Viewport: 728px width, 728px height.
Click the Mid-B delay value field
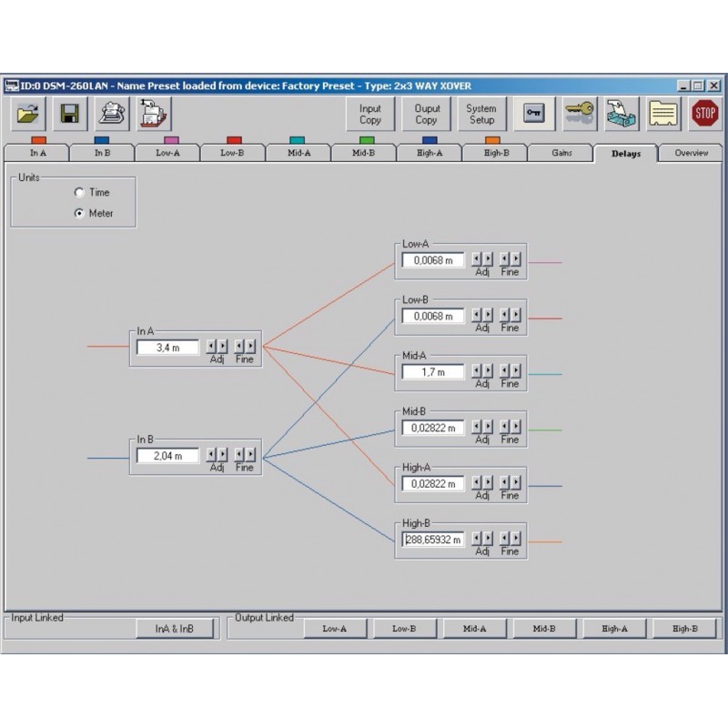tap(433, 428)
